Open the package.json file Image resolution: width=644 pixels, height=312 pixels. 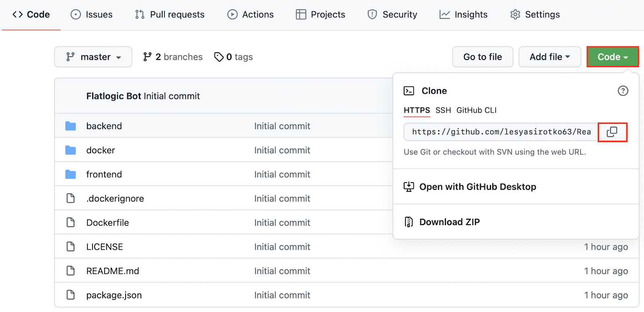pos(114,295)
